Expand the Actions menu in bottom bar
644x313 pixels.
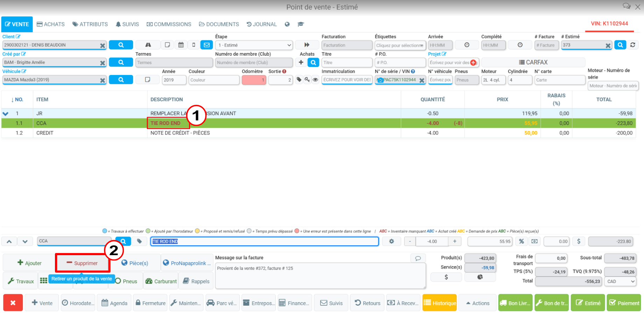click(477, 303)
